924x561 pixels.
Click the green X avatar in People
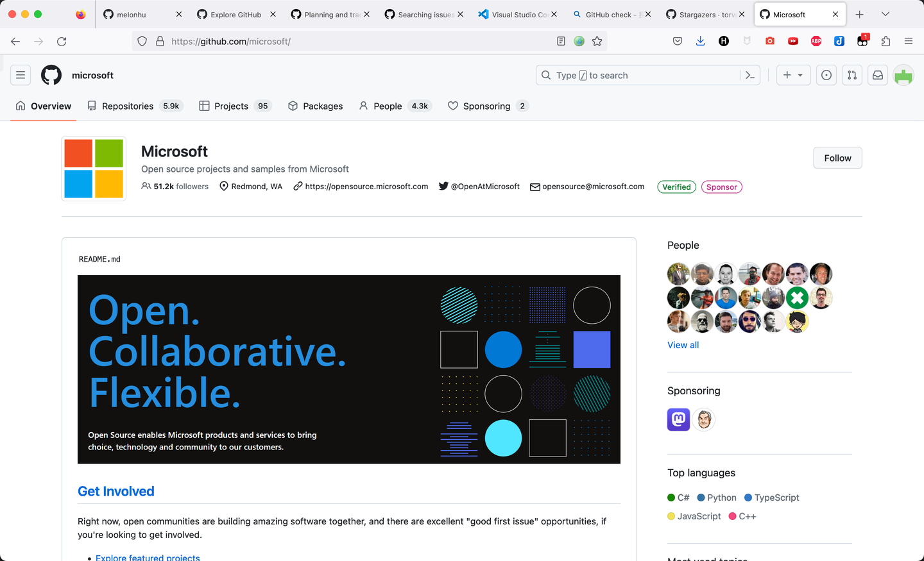pyautogui.click(x=797, y=297)
